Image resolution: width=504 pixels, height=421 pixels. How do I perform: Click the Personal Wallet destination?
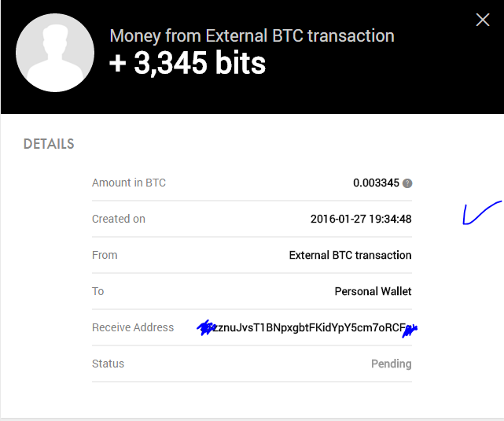coord(373,291)
